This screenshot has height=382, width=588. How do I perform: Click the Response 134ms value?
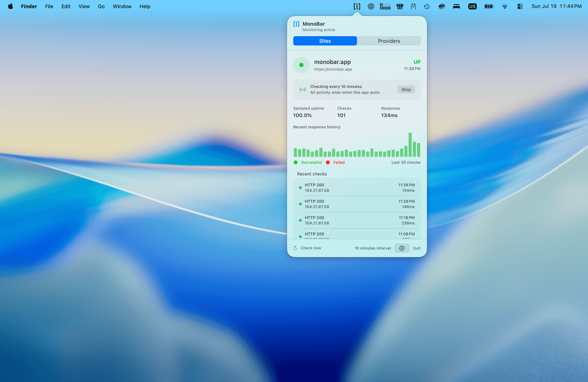coord(389,115)
